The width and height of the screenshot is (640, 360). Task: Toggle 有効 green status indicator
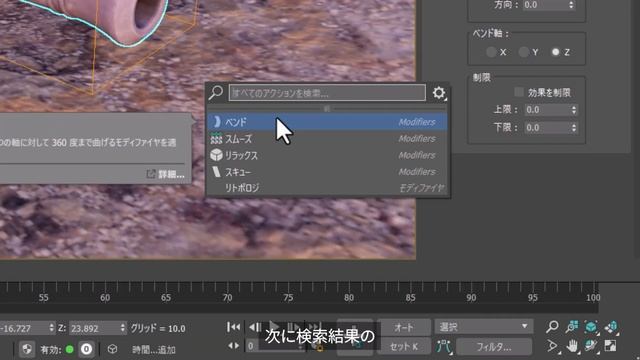click(x=69, y=349)
